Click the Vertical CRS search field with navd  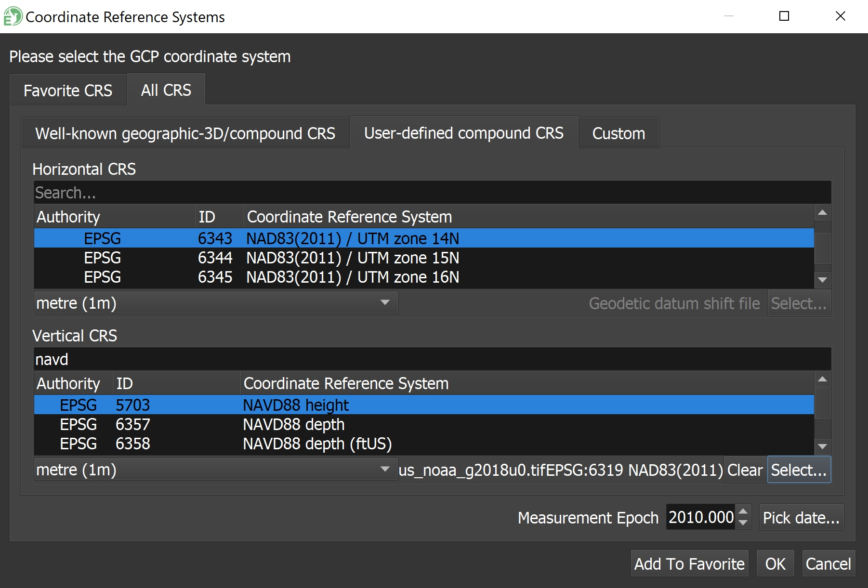coord(432,359)
